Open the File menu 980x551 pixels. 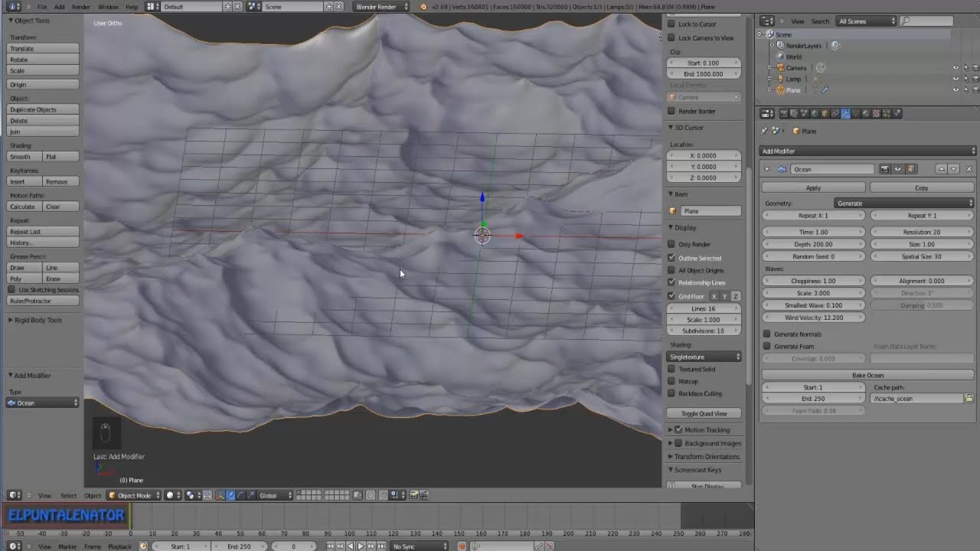coord(42,7)
